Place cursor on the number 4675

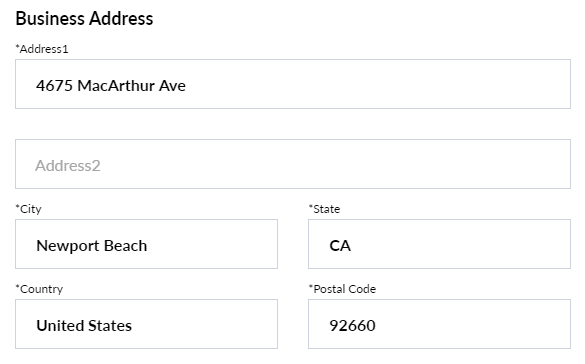pos(54,86)
